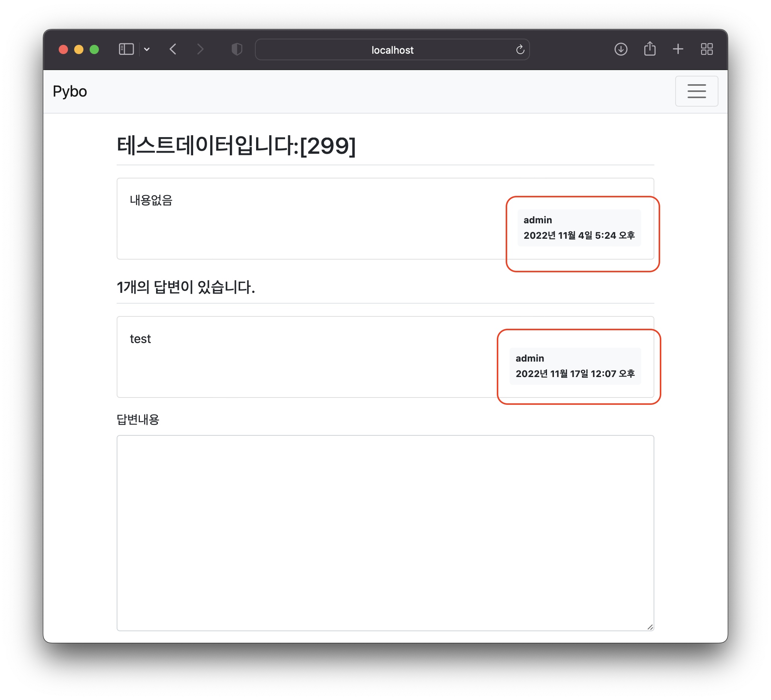
Task: Reload the localhost page
Action: [x=520, y=49]
